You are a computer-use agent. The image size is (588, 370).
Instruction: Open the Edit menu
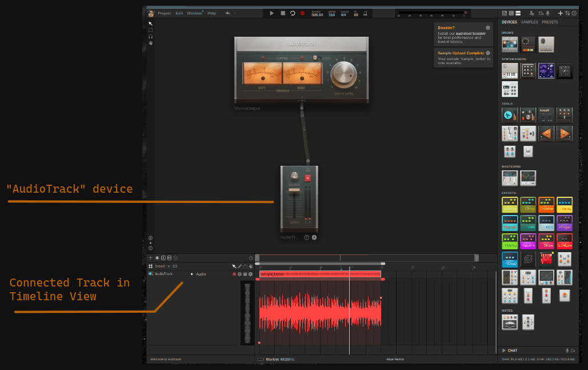179,13
